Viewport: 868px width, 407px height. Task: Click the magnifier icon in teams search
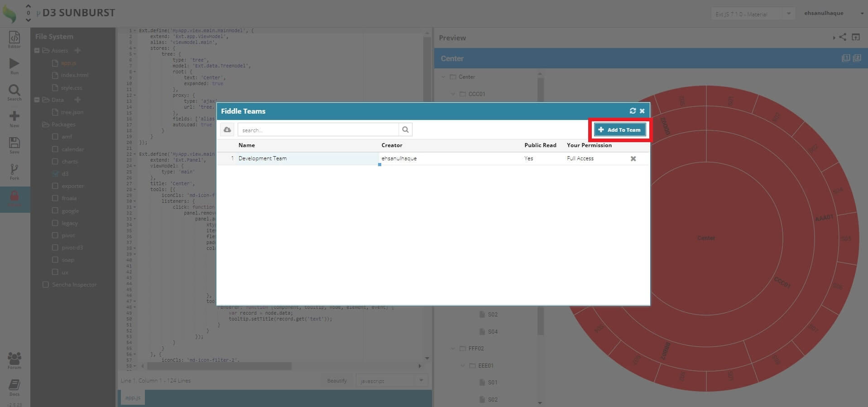pos(405,130)
